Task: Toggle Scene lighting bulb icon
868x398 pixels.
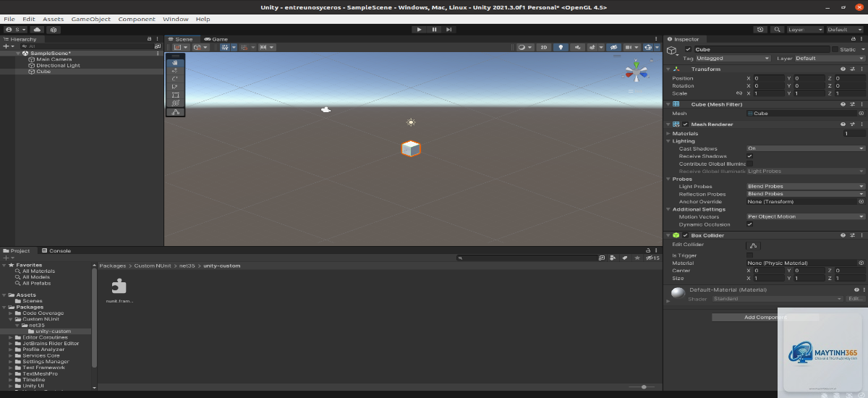Action: tap(561, 47)
